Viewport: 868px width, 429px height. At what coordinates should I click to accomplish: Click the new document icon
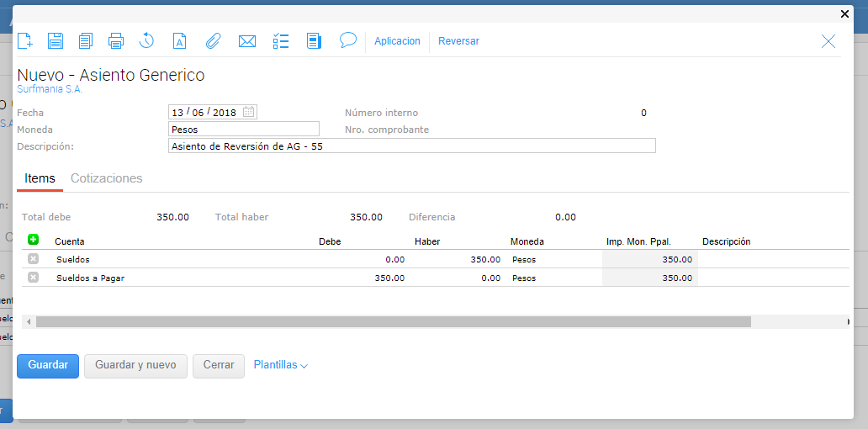click(x=25, y=41)
